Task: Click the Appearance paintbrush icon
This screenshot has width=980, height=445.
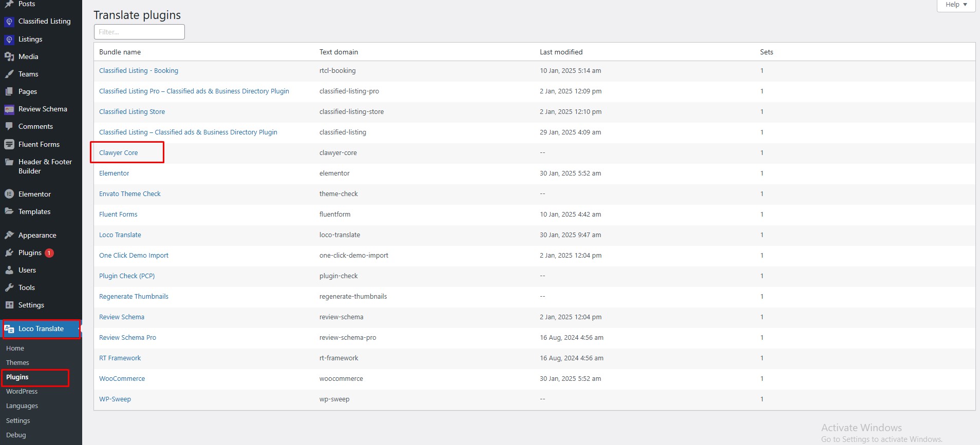Action: tap(9, 236)
